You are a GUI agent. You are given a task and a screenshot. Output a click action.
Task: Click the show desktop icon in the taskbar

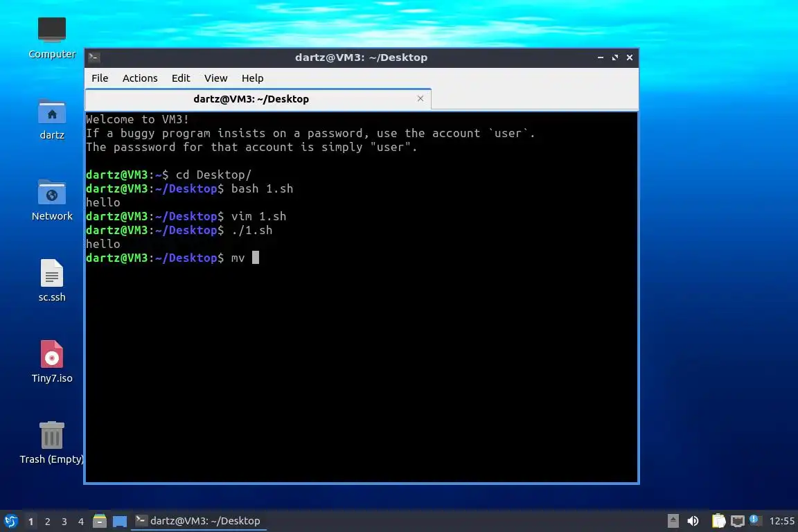[x=120, y=522]
